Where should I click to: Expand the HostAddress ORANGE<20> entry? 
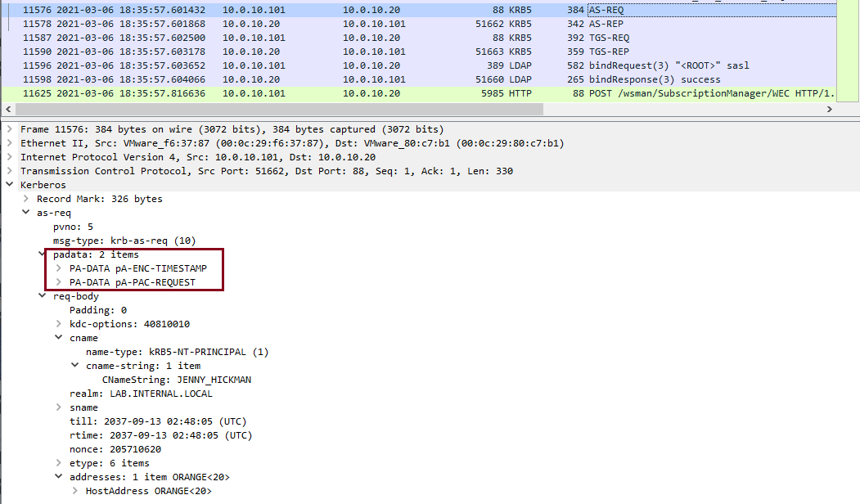pos(75,491)
